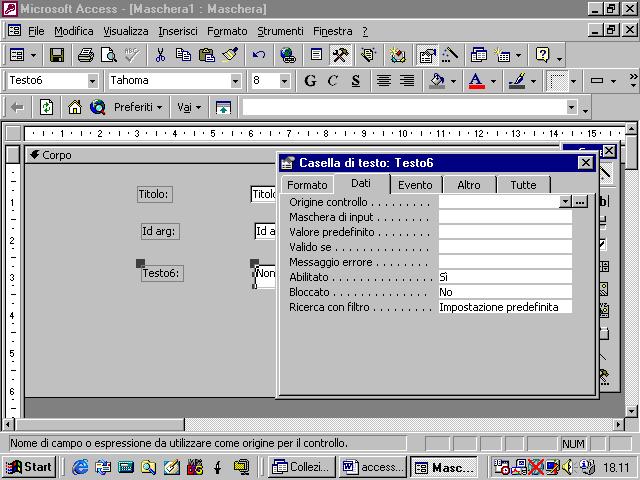Click the View form icon at toolbar start
The image size is (640, 480).
click(17, 55)
